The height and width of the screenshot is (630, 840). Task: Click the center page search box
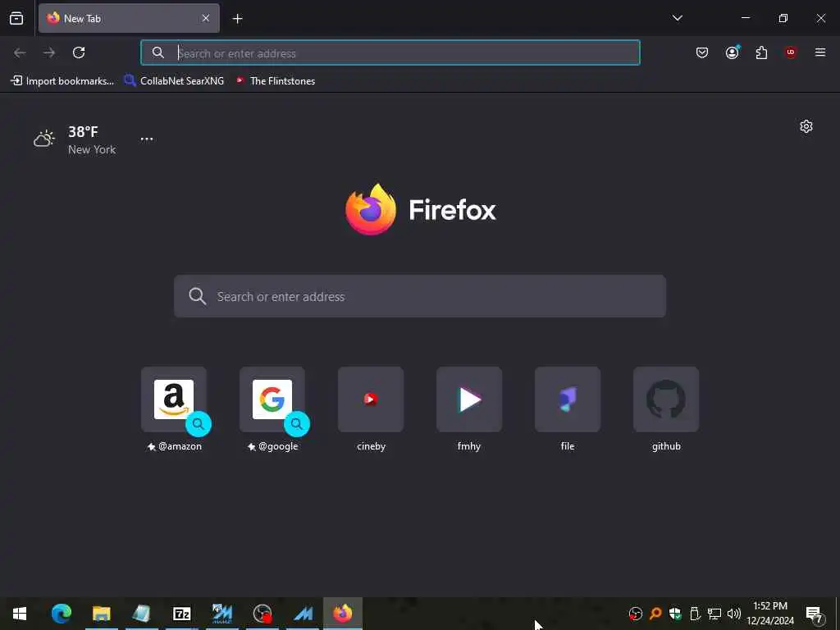tap(420, 296)
